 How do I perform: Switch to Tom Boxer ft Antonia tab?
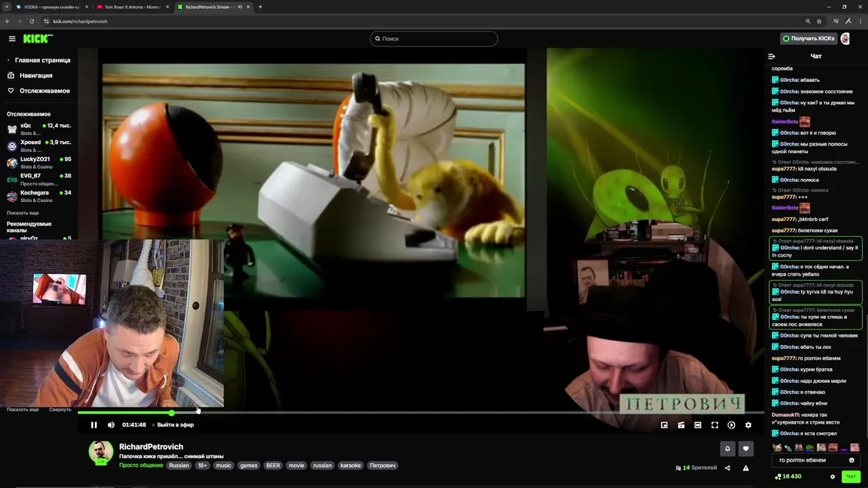(x=133, y=7)
